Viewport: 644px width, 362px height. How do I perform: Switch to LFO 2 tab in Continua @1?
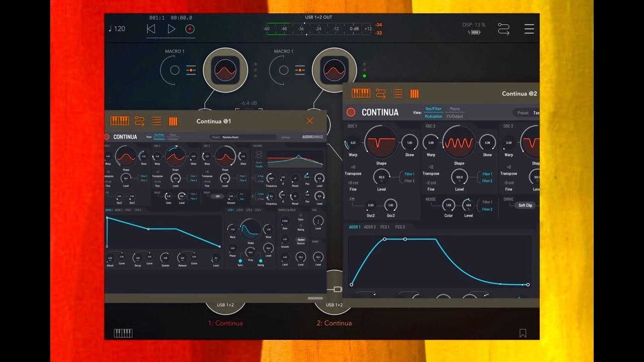pos(240,210)
